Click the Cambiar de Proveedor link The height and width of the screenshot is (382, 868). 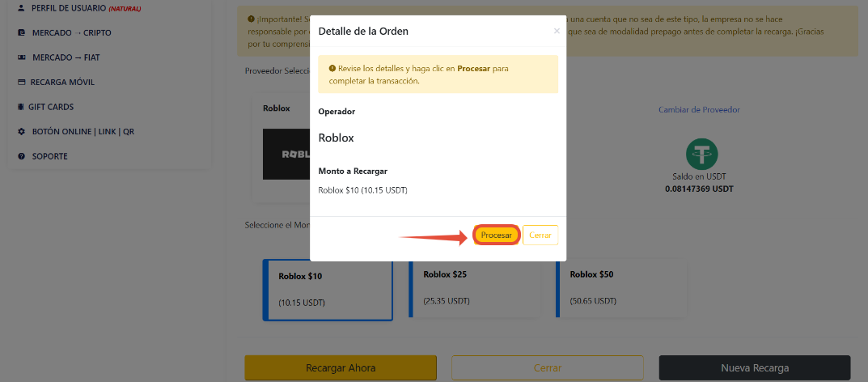coord(699,109)
